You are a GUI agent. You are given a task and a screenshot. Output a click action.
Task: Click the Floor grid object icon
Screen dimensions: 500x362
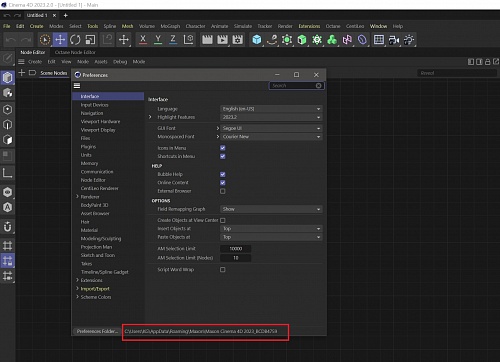379,40
